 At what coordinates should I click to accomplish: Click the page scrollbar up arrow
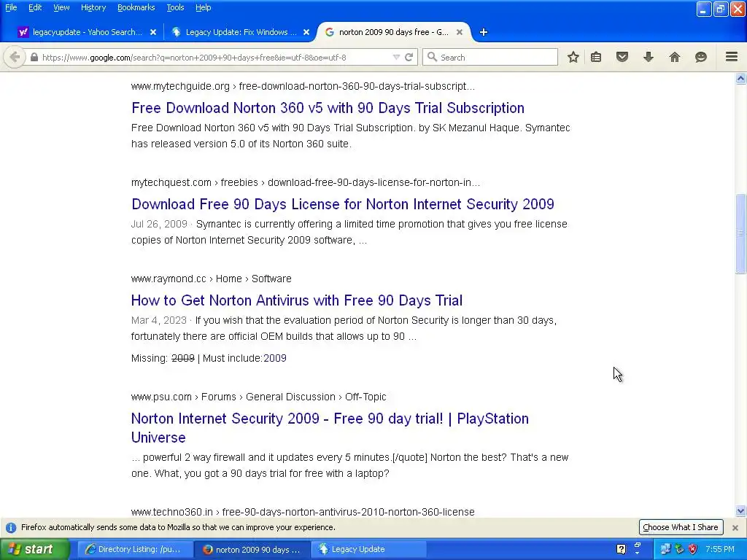[x=740, y=78]
